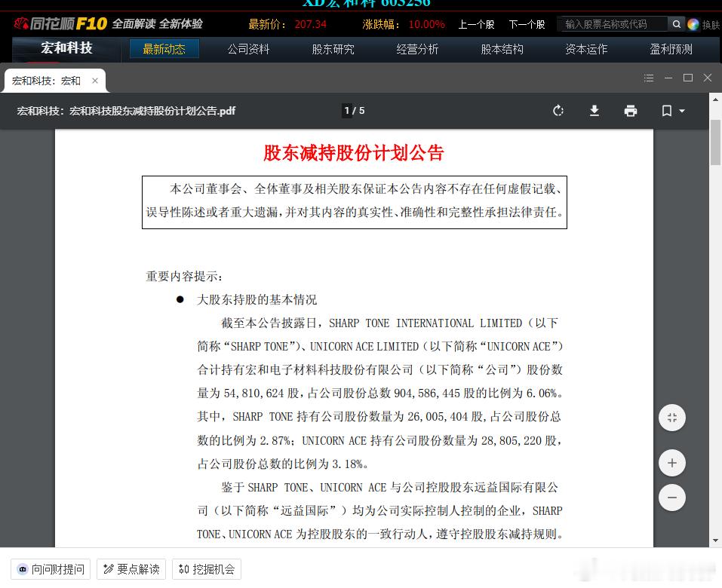Go to 经营分析 tab
The image size is (722, 588).
tap(417, 49)
